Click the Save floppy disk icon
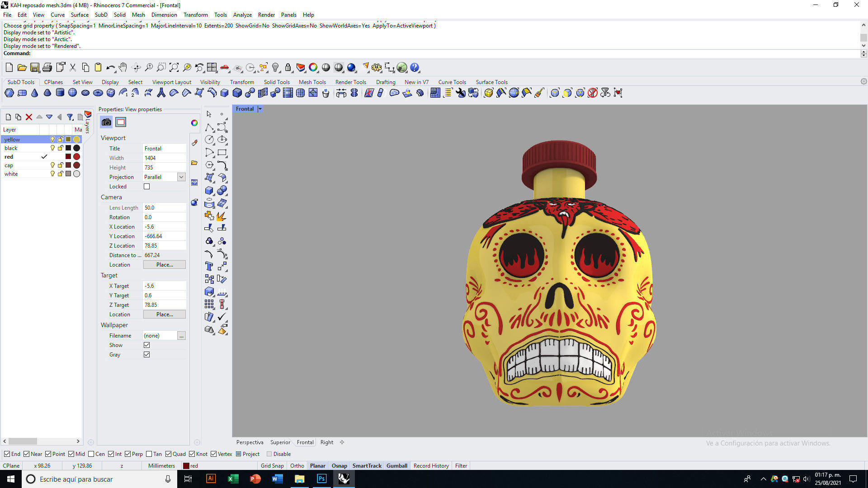Screen dimensions: 868x488 pos(34,68)
